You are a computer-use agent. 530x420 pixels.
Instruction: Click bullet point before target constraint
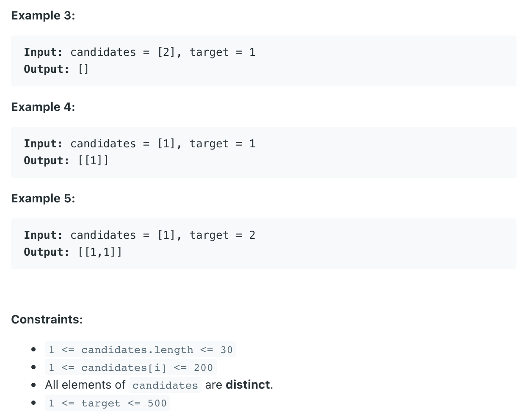pyautogui.click(x=33, y=403)
